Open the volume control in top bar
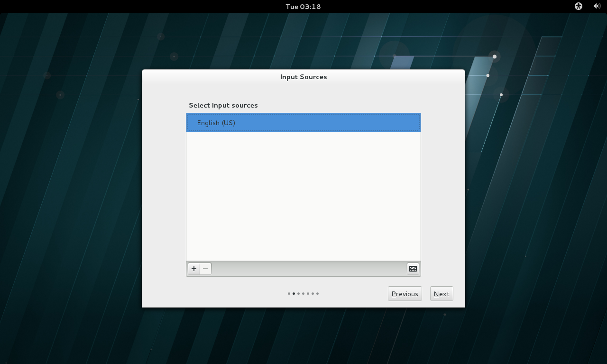This screenshot has width=607, height=364. [597, 6]
